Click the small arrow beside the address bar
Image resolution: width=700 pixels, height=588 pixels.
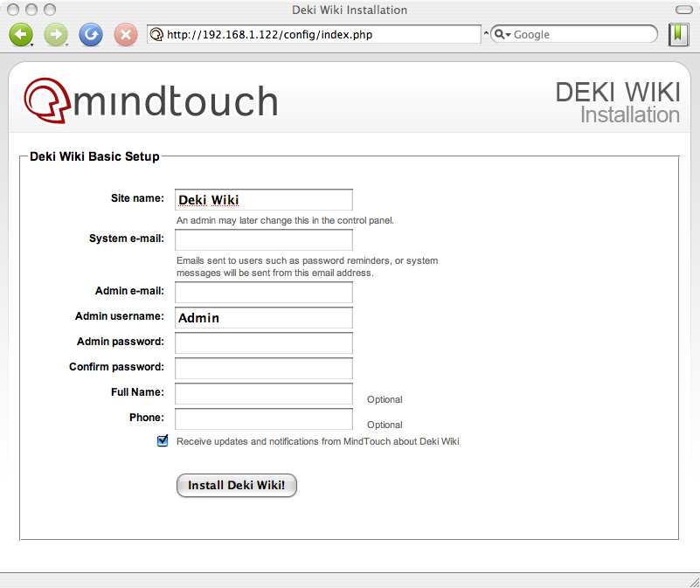tap(486, 33)
